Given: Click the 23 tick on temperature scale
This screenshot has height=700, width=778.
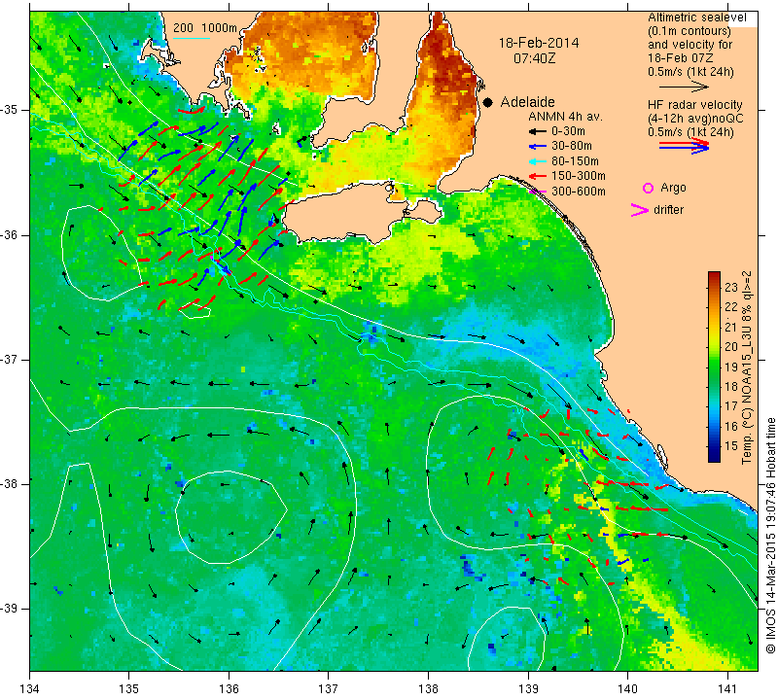Looking at the screenshot, I should 731,287.
